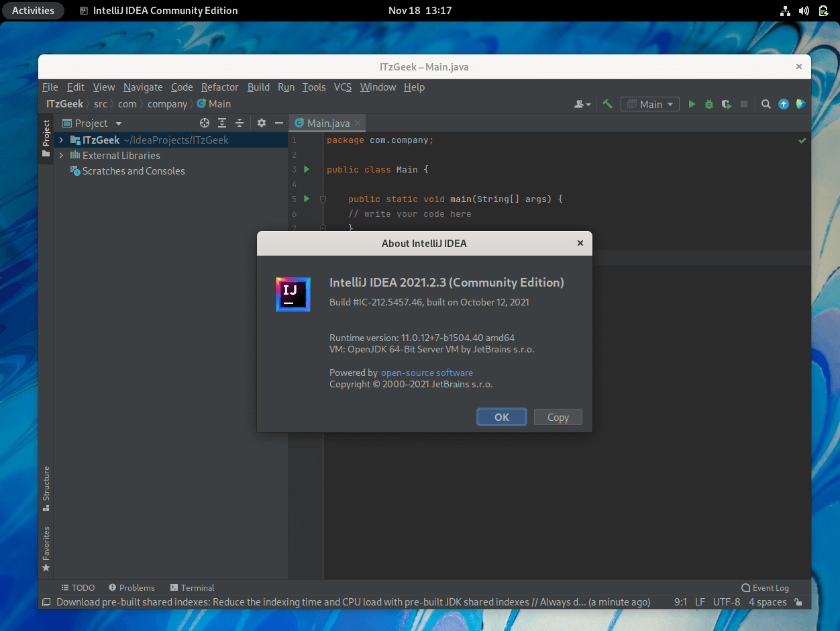Click the 9:1 line position in status bar

pos(680,602)
